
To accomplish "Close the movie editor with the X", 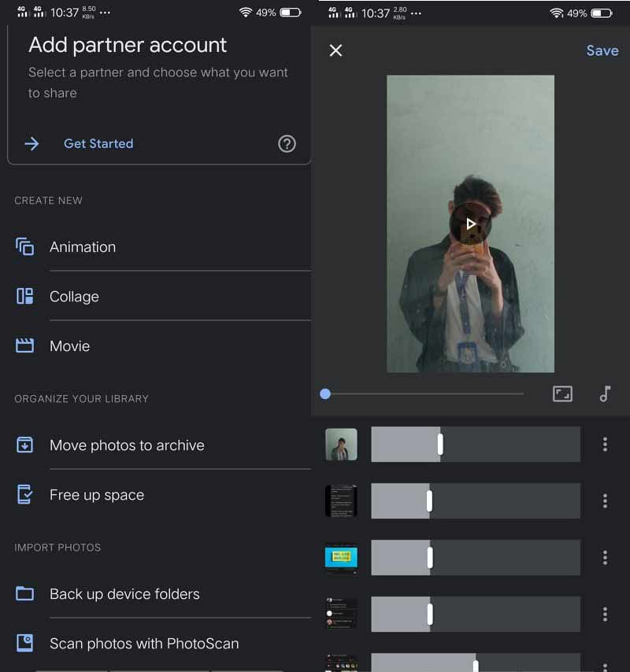I will click(x=335, y=50).
